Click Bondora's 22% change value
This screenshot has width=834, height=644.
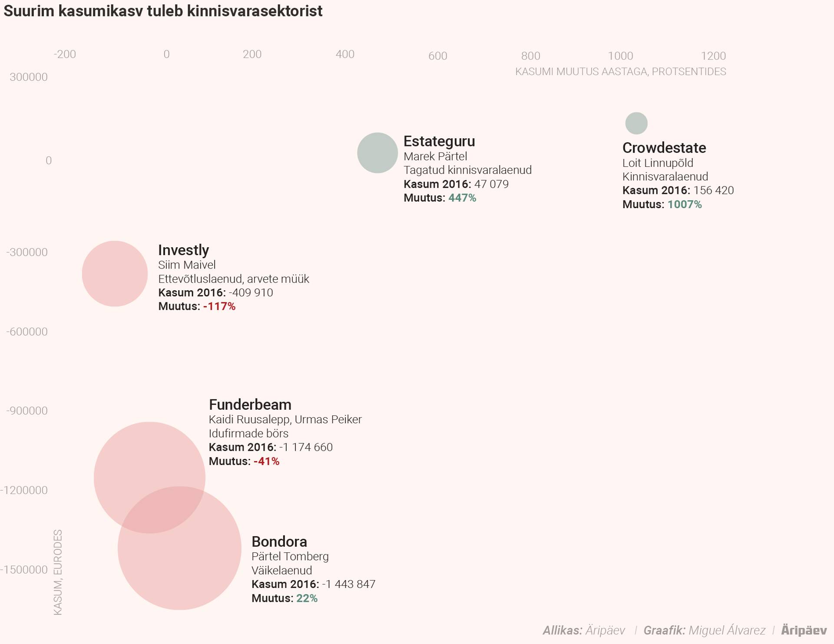click(x=307, y=598)
